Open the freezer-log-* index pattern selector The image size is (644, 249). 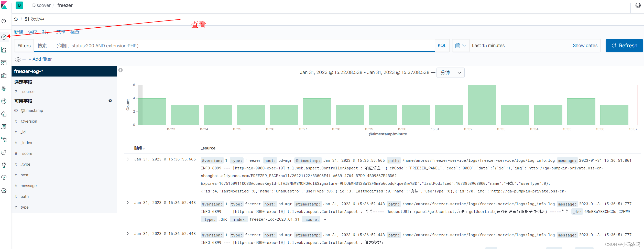[64, 71]
